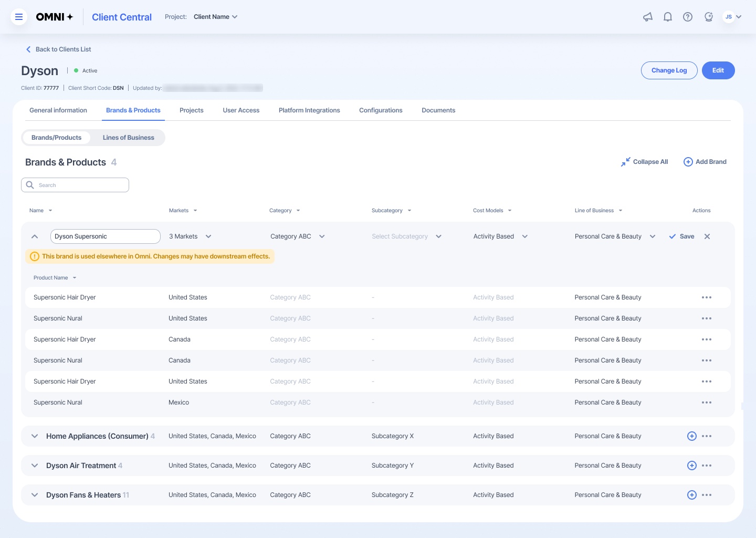Go to General information tab

coord(58,110)
